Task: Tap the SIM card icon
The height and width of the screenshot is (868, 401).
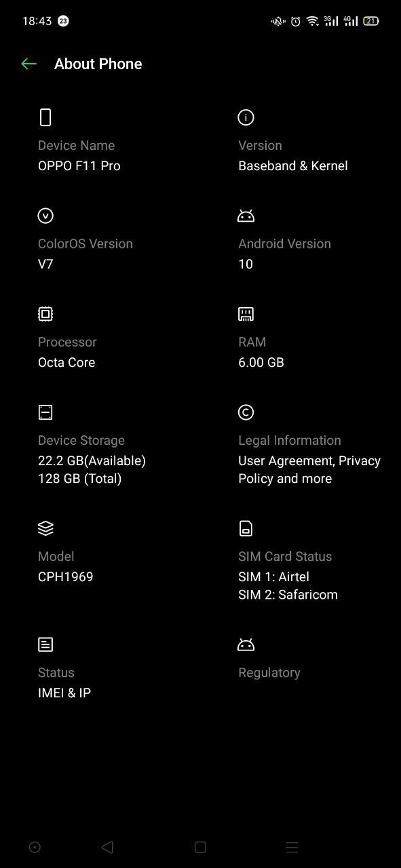Action: click(x=246, y=528)
